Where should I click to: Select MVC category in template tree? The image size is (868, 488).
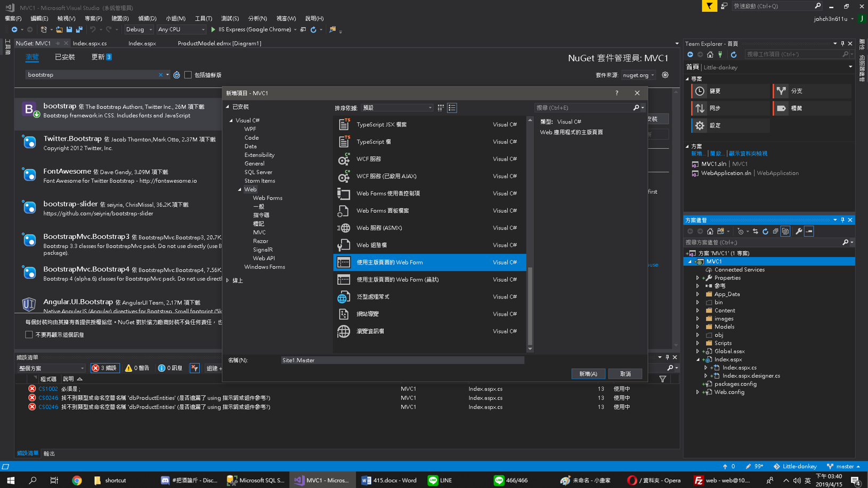[259, 233]
